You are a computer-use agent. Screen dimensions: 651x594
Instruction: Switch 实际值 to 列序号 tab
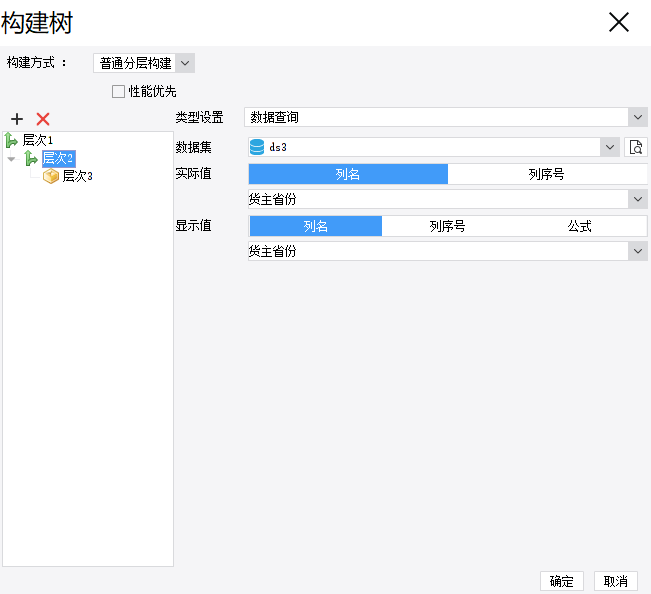(x=546, y=174)
